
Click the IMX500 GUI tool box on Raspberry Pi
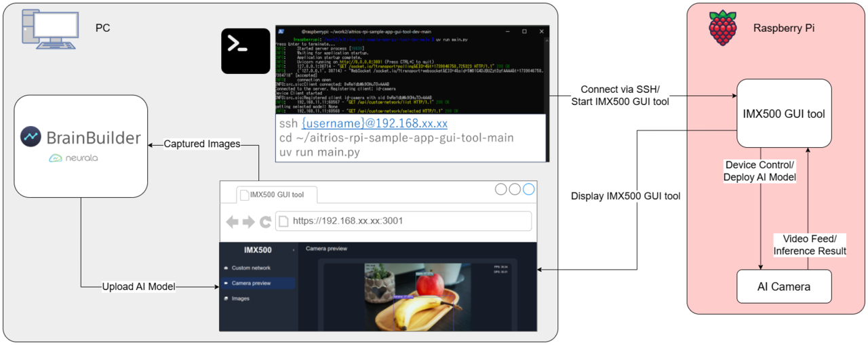pyautogui.click(x=784, y=113)
